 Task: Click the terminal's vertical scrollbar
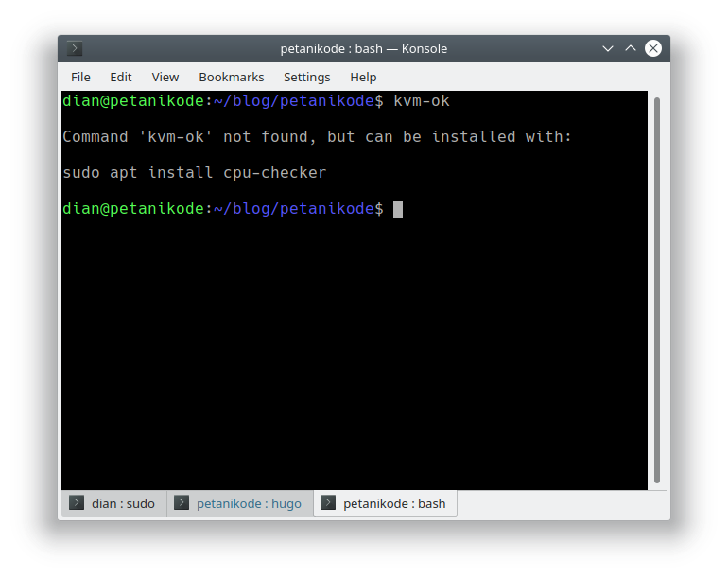(657, 284)
